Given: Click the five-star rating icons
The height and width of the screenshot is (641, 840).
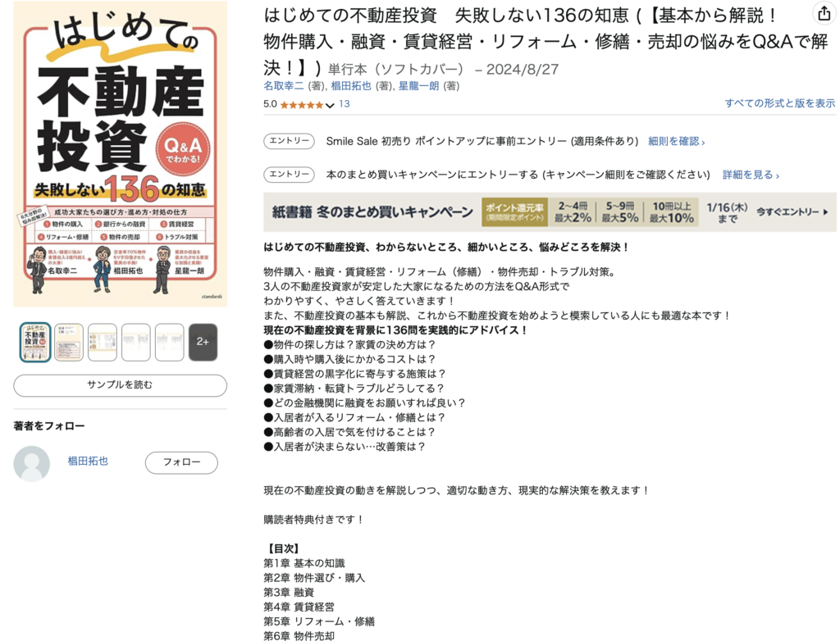Looking at the screenshot, I should pos(302,105).
